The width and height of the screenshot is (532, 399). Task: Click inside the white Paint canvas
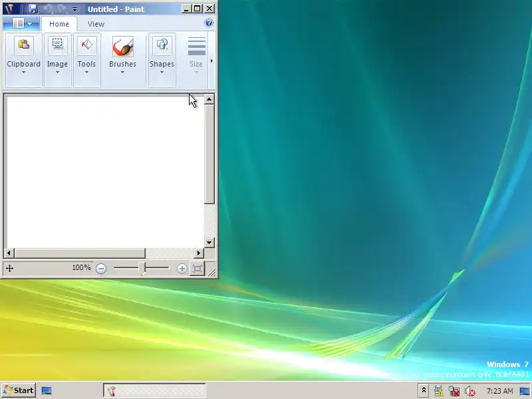point(105,172)
